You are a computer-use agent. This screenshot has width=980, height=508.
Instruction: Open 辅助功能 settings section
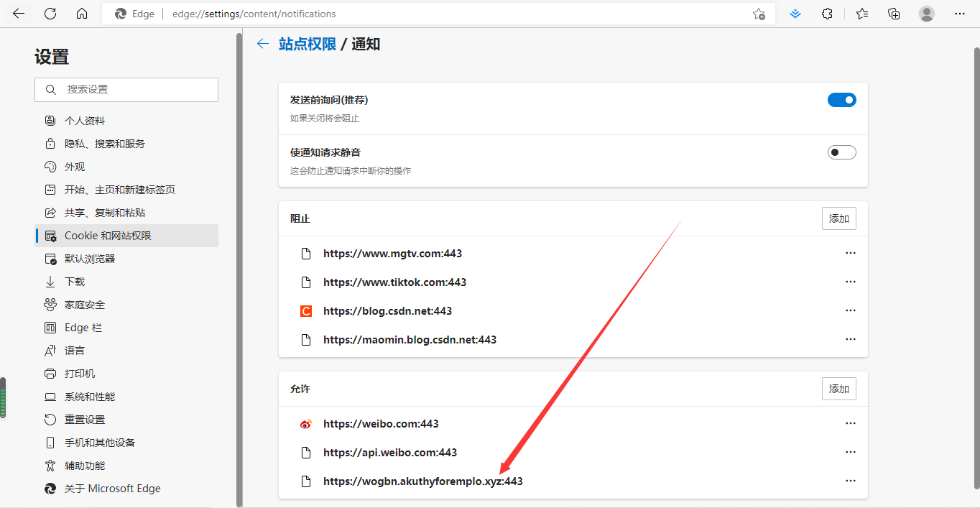[126, 466]
